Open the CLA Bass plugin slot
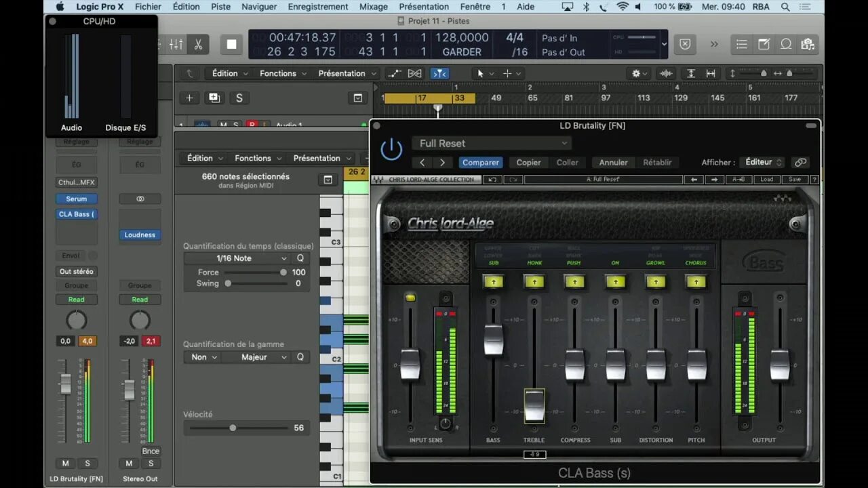 (77, 214)
